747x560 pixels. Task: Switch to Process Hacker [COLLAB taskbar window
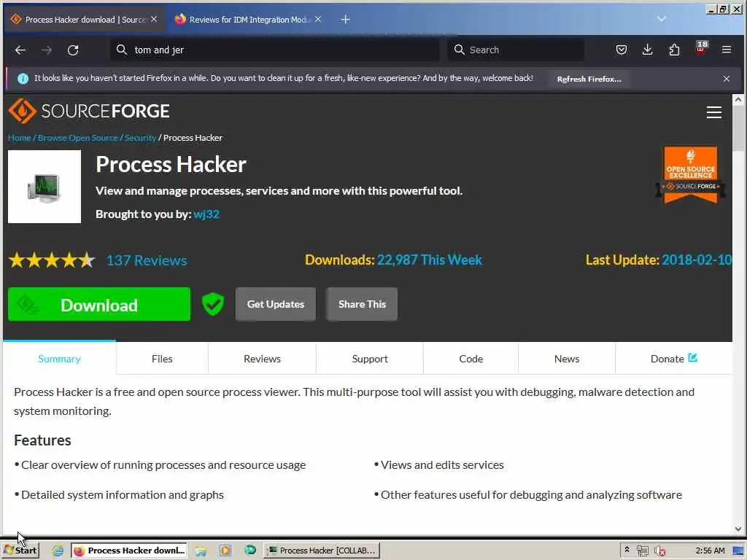(x=322, y=551)
